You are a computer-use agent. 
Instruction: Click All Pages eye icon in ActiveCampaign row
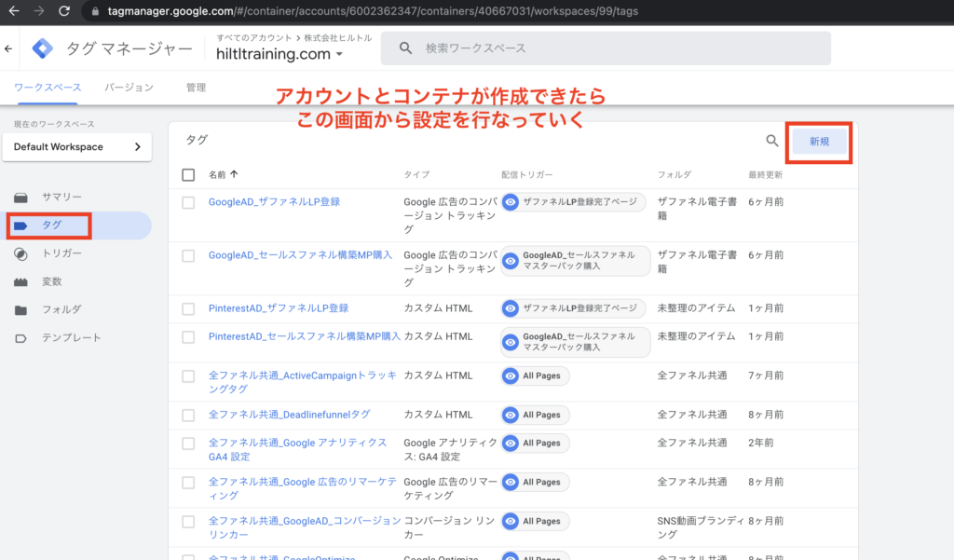(511, 376)
